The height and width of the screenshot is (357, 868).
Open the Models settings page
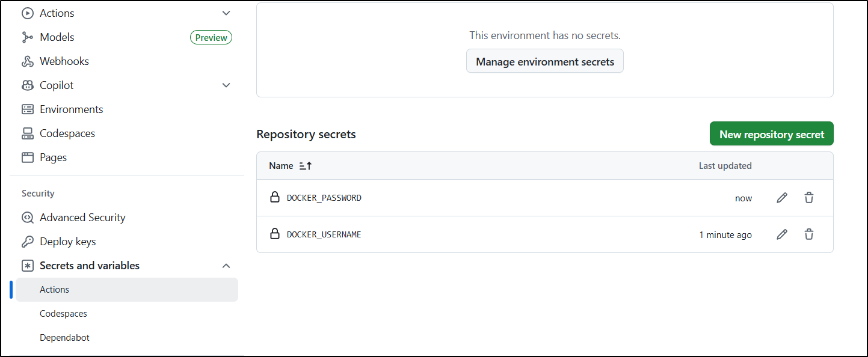[x=57, y=37]
